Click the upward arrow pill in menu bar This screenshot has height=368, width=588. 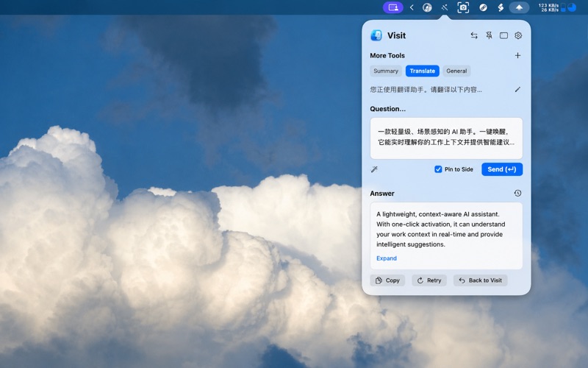click(x=519, y=7)
